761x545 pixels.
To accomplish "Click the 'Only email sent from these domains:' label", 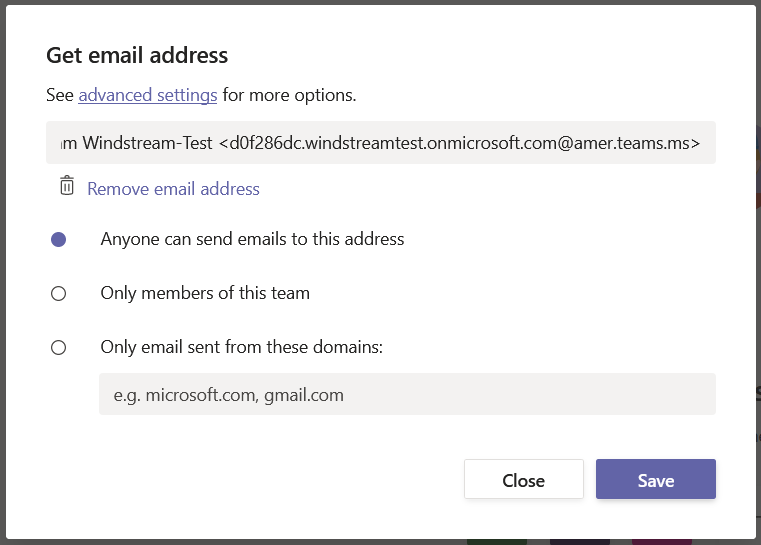I will pyautogui.click(x=242, y=347).
